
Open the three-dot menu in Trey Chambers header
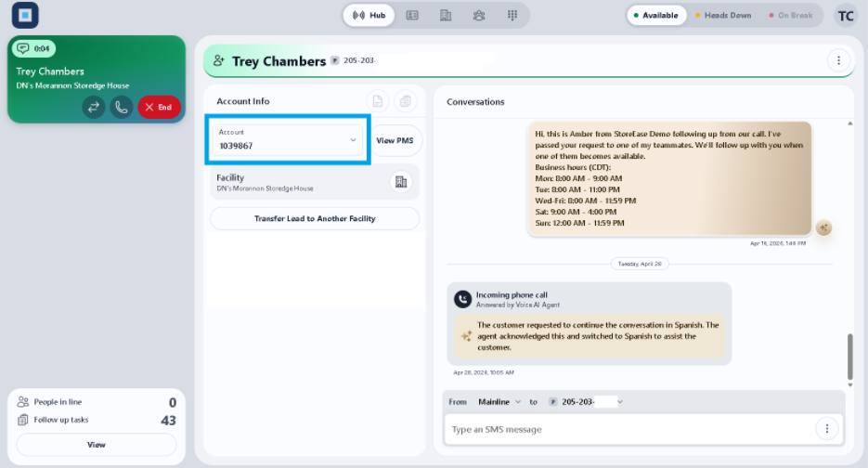pos(838,60)
